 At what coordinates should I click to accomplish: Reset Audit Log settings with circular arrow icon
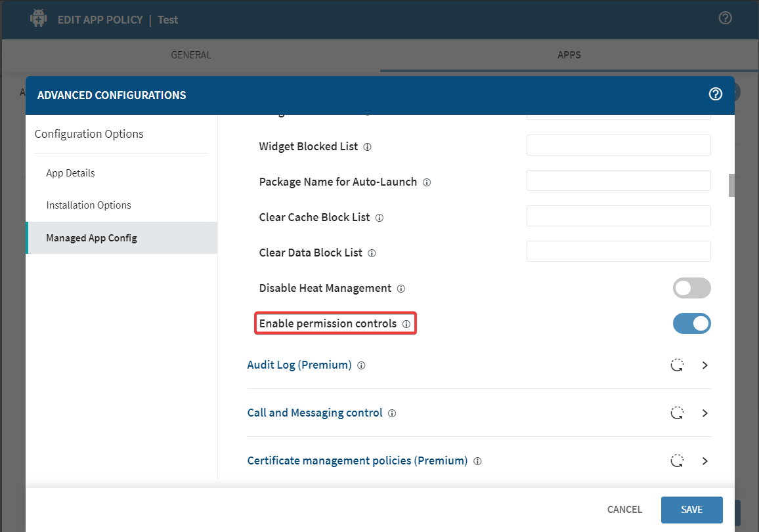point(677,365)
